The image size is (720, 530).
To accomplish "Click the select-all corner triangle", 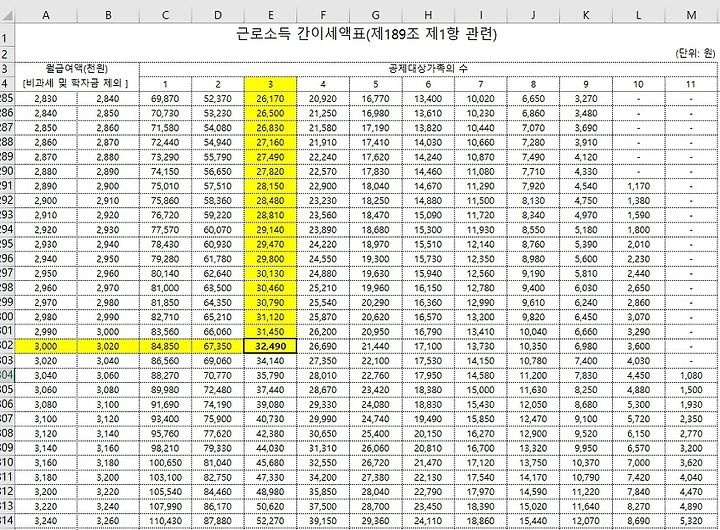I will coord(7,16).
